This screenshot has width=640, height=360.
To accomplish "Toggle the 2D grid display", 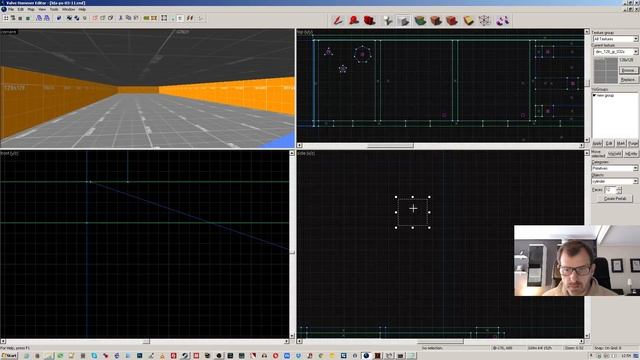I will [6, 18].
